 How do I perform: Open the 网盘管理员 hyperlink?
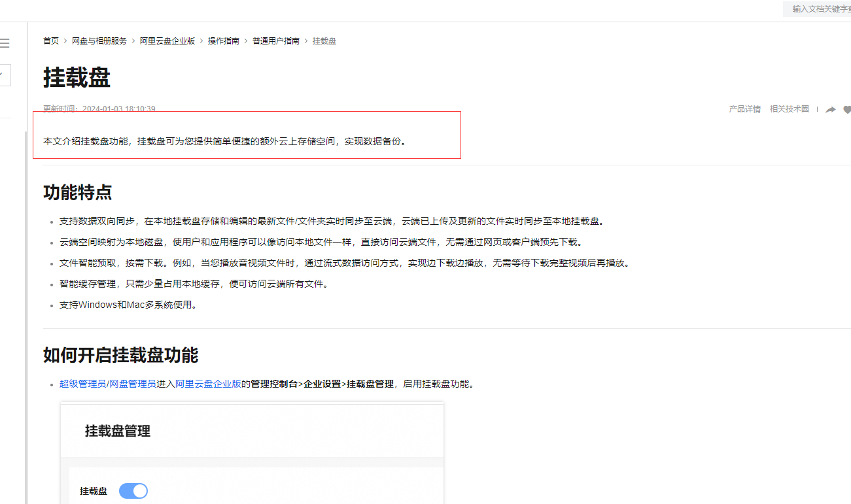132,384
